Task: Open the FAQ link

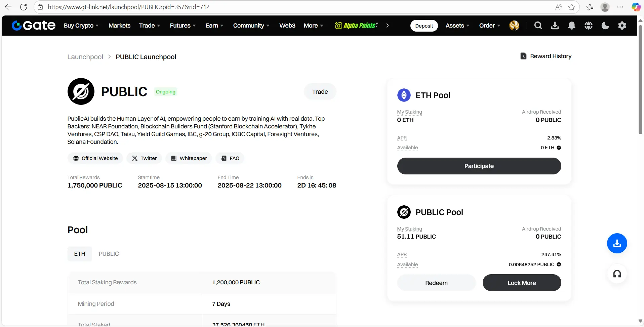Action: coord(230,158)
